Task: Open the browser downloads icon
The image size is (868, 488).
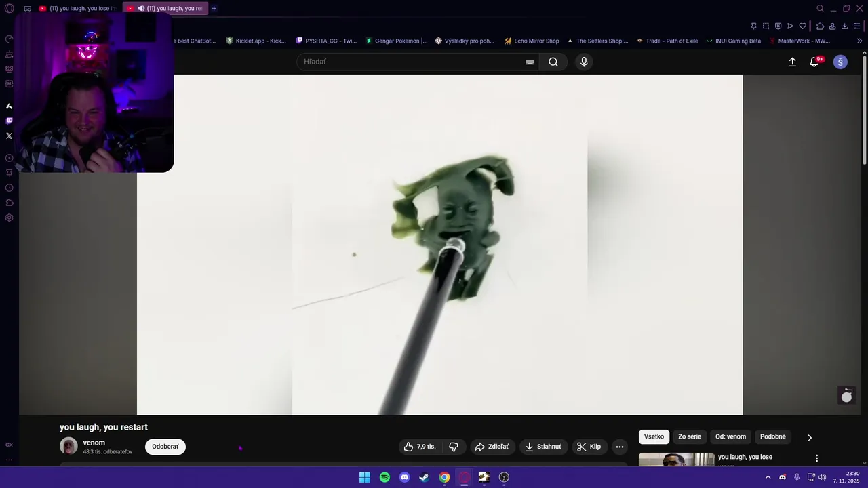Action: pyautogui.click(x=844, y=26)
